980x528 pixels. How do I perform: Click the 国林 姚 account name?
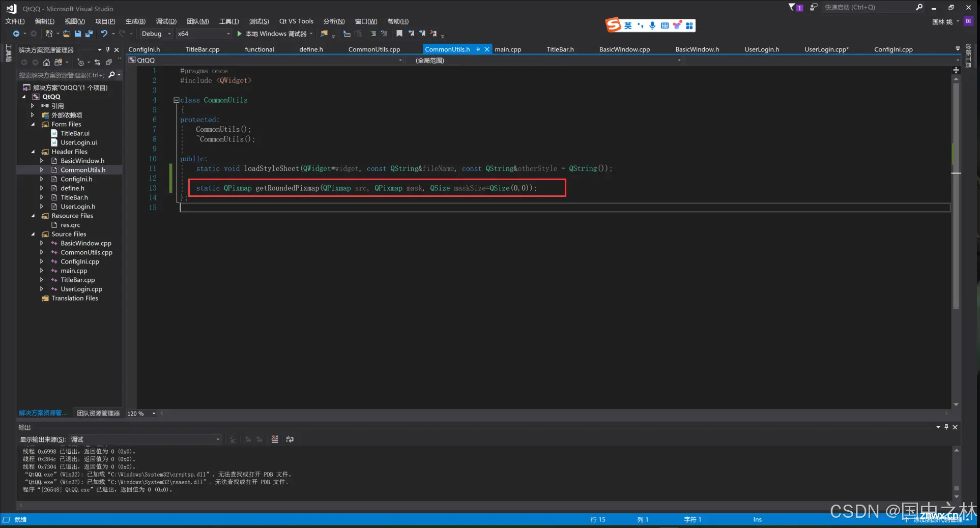(942, 21)
